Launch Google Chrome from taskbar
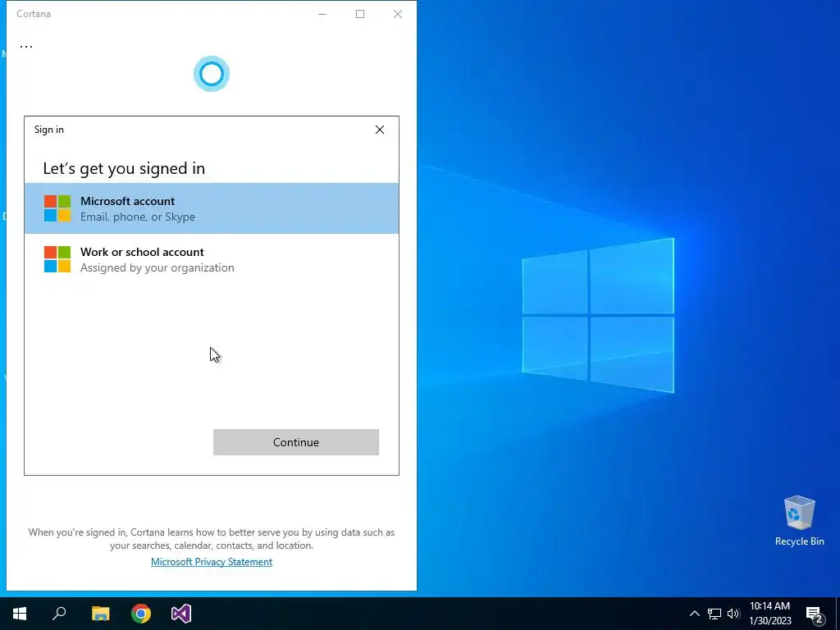This screenshot has width=840, height=630. click(141, 614)
